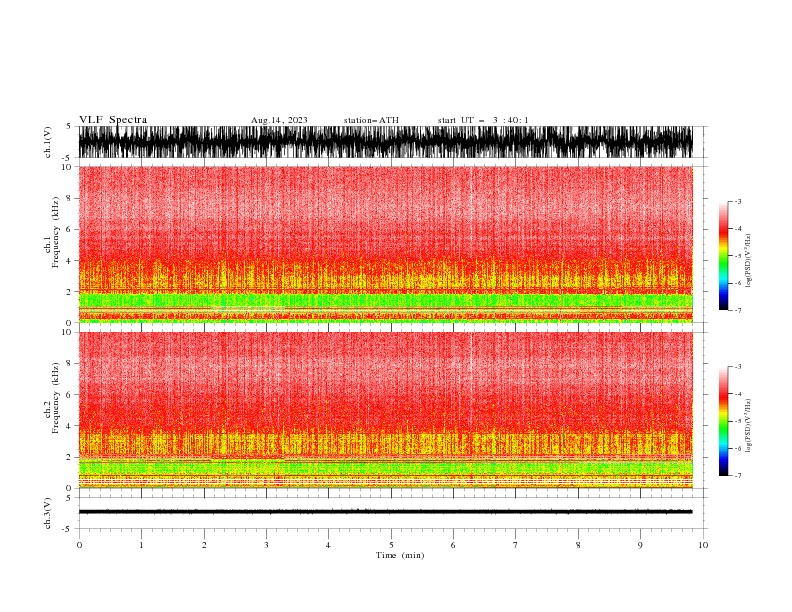Screen dimensions: 792x612
Task: Click time axis tick label "4"
Action: pos(328,545)
